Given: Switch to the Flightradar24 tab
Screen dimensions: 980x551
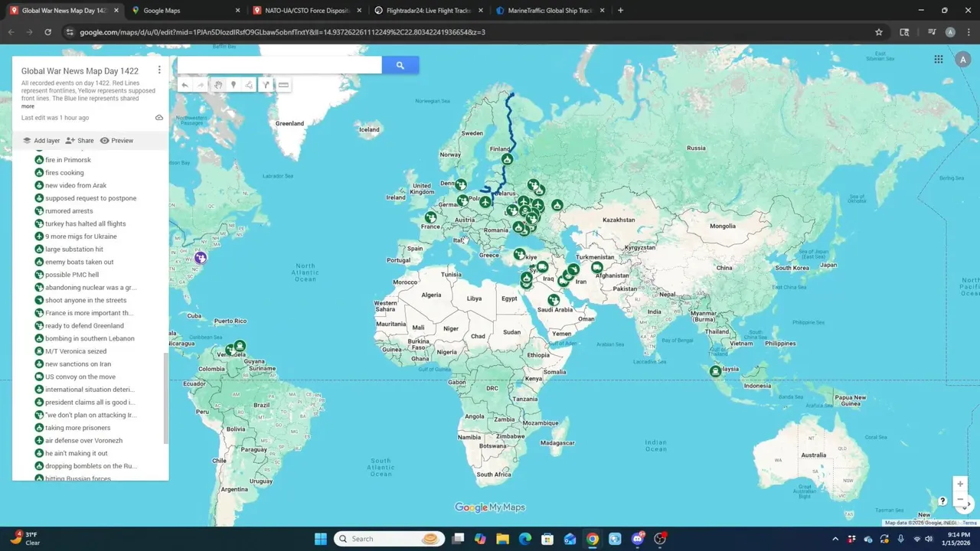Looking at the screenshot, I should [428, 11].
